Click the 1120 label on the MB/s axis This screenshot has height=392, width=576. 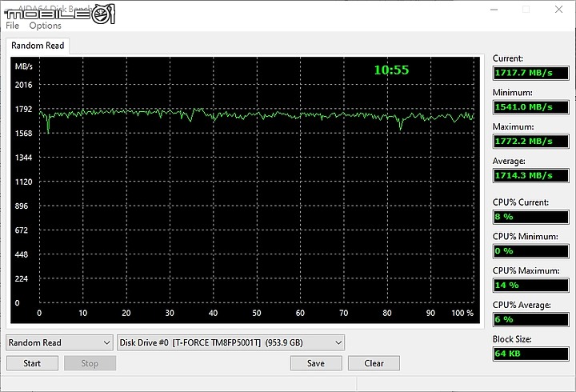[23, 182]
